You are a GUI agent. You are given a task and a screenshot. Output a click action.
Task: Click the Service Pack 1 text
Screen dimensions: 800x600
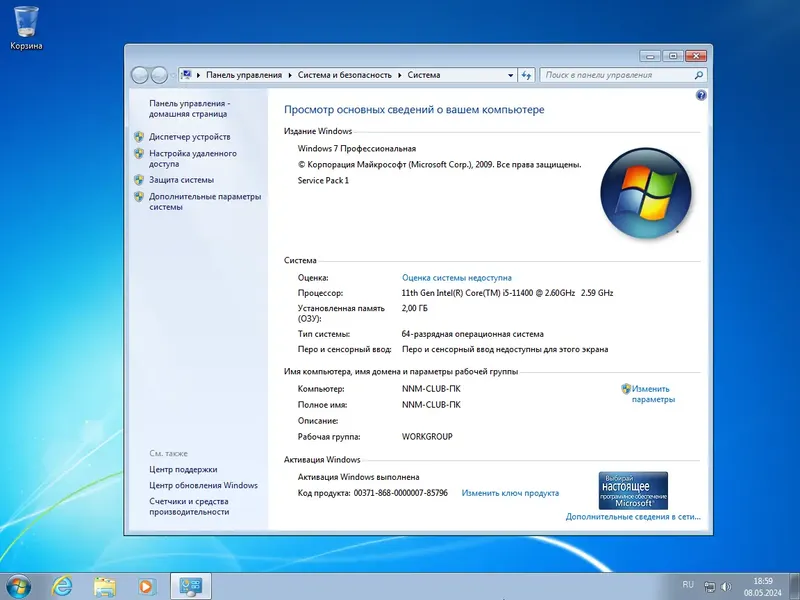pos(323,180)
